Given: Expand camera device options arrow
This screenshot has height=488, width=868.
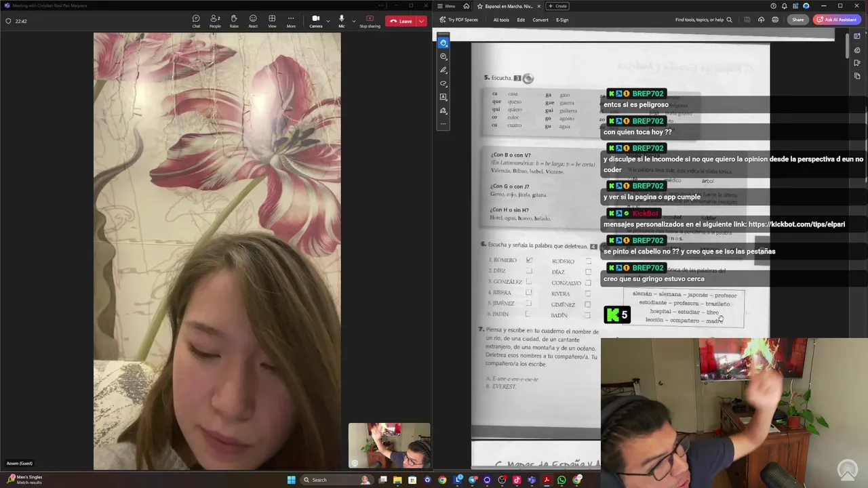Looking at the screenshot, I should point(329,21).
